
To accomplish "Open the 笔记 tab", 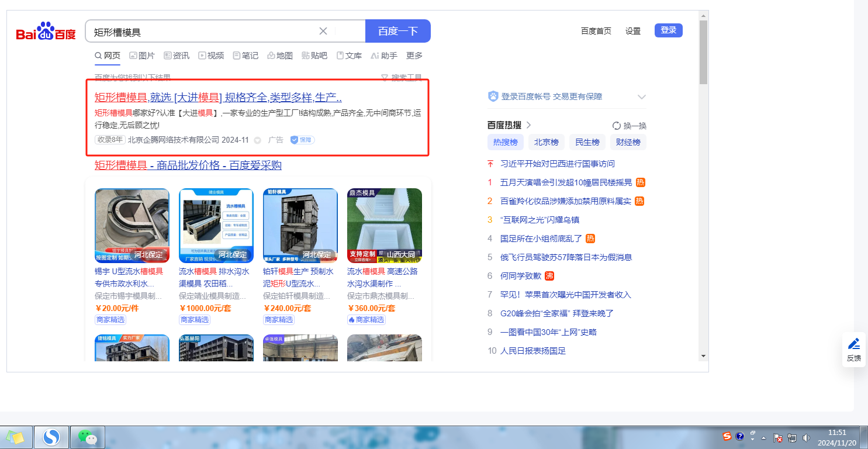I will click(x=245, y=56).
